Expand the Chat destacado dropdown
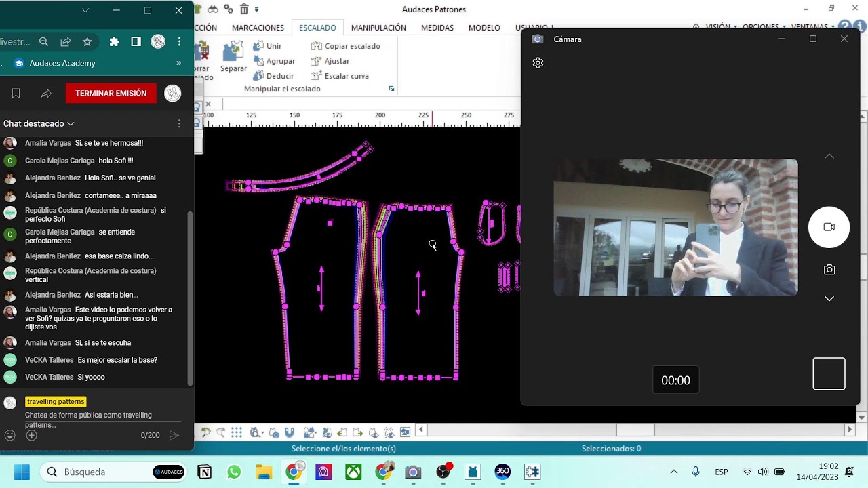 tap(39, 123)
